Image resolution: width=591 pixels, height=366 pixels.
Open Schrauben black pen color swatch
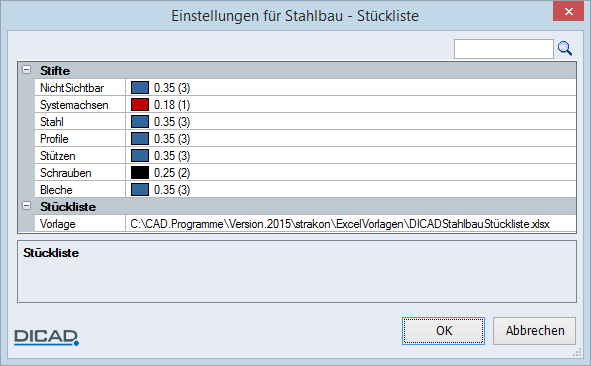pyautogui.click(x=140, y=173)
